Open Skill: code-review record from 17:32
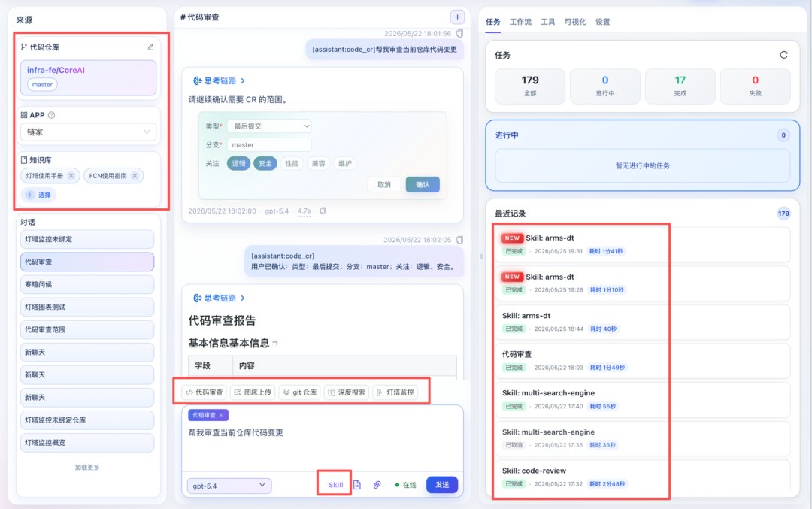The width and height of the screenshot is (812, 509). pos(643,475)
